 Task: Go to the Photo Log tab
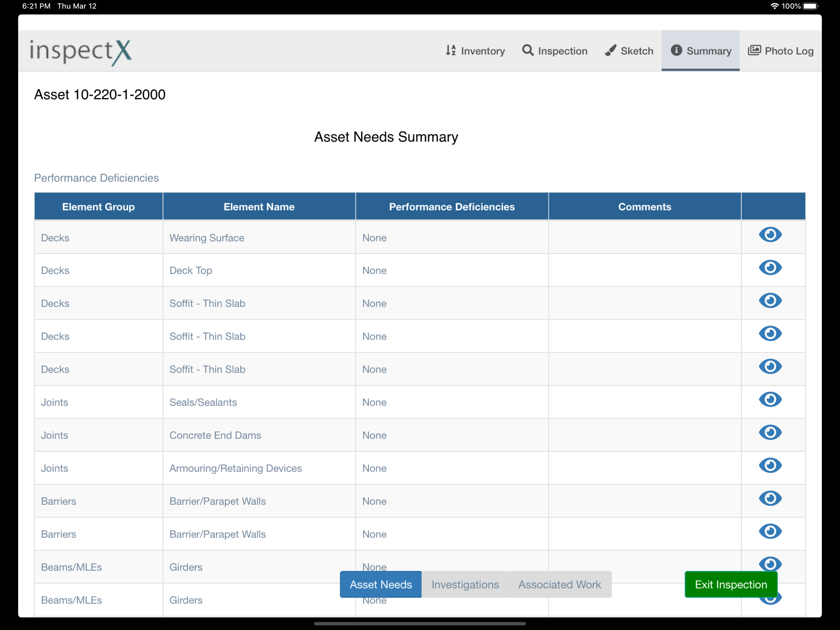[780, 50]
